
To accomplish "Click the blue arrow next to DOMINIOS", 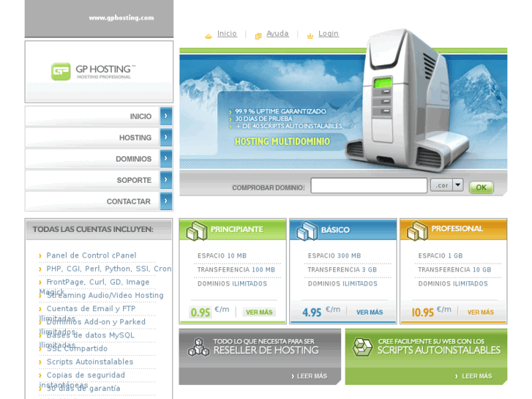I will 166,158.
